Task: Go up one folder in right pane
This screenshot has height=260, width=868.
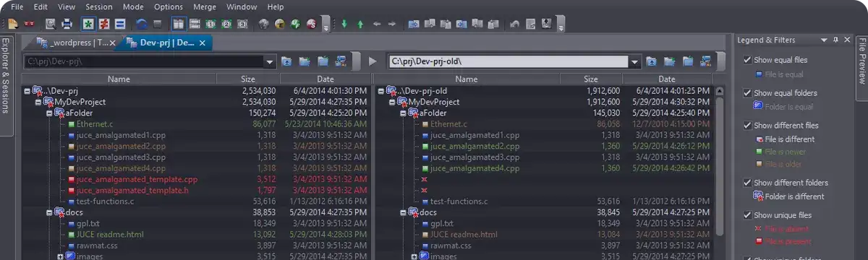Action: (x=652, y=61)
